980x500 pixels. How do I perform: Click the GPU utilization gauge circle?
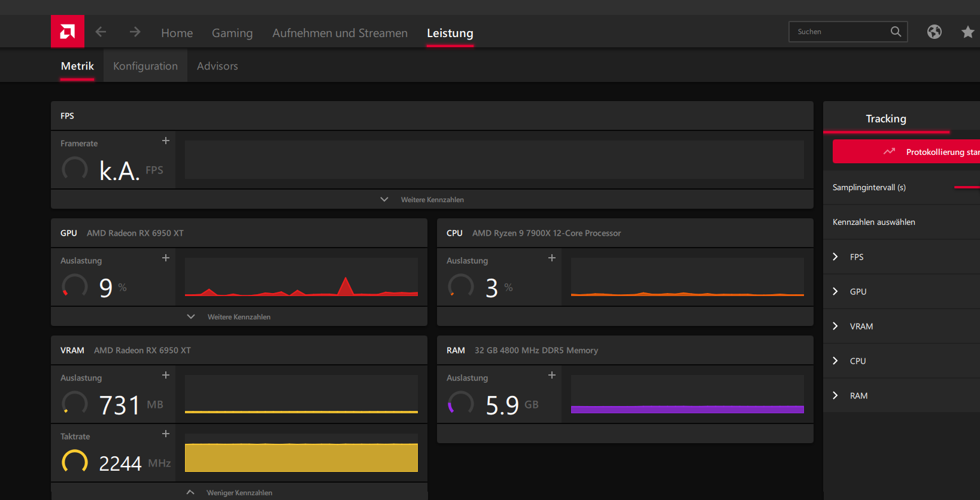coord(75,286)
